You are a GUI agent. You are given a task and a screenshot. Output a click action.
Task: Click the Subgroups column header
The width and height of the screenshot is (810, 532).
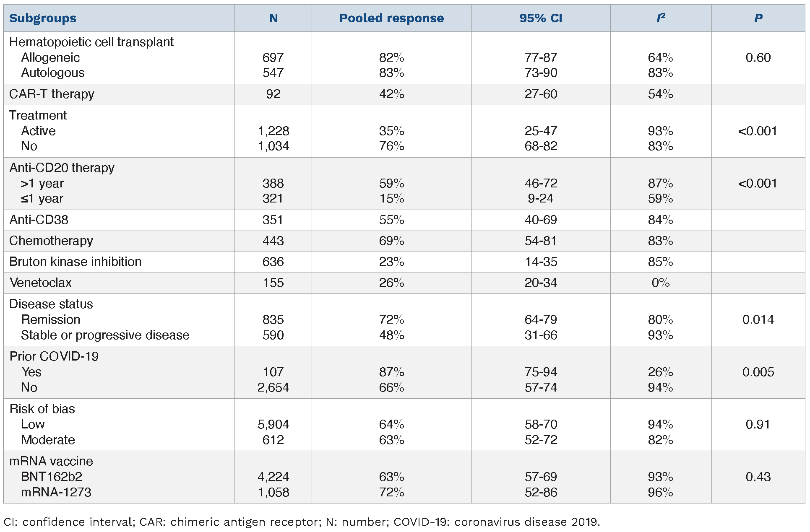click(43, 18)
